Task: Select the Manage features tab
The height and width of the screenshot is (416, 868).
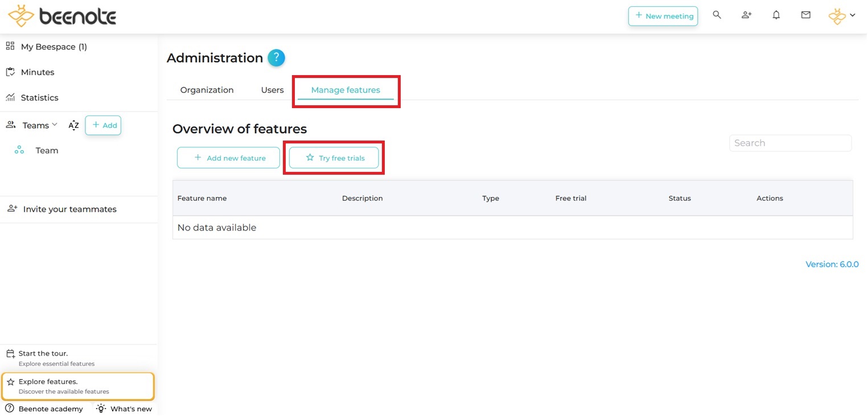Action: [x=345, y=90]
